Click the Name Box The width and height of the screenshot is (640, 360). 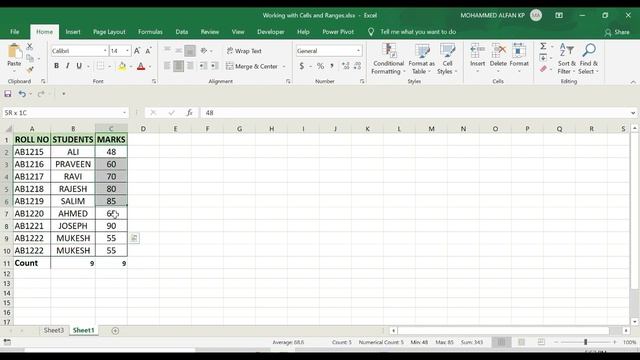65,113
